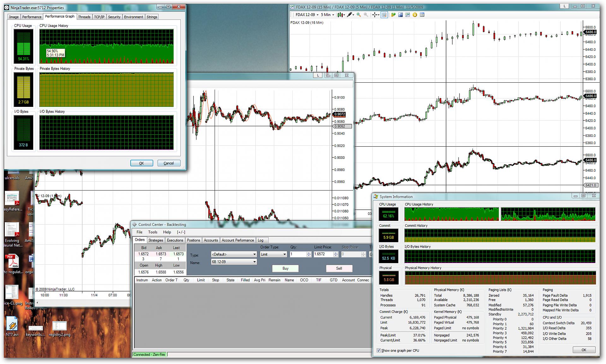This screenshot has height=364, width=606.
Task: Click the gold dollar coin icon
Action: tap(415, 15)
